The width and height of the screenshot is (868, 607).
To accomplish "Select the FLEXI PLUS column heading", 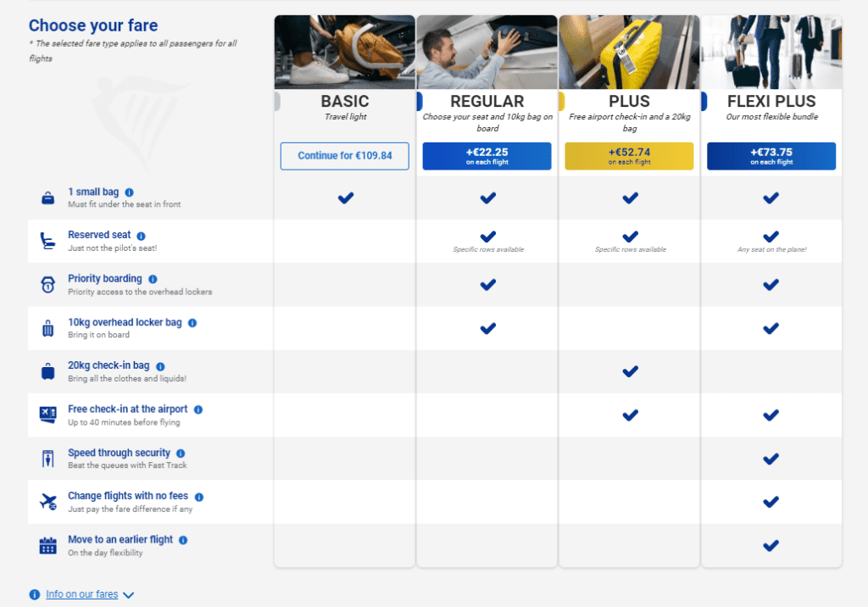I will click(771, 102).
